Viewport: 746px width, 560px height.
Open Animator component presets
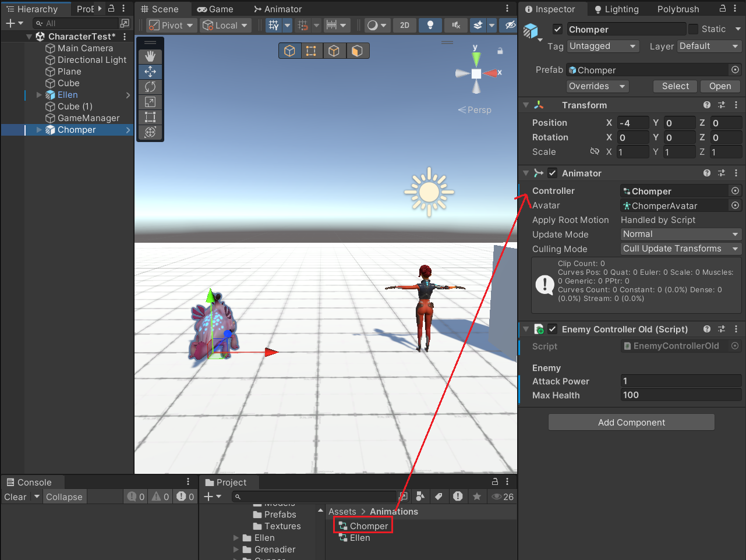722,173
